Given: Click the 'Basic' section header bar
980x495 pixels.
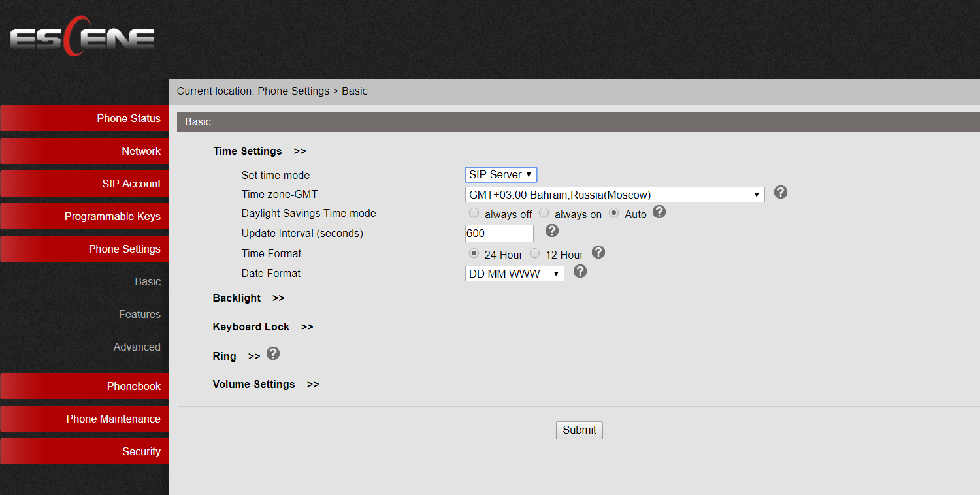Looking at the screenshot, I should (x=578, y=121).
